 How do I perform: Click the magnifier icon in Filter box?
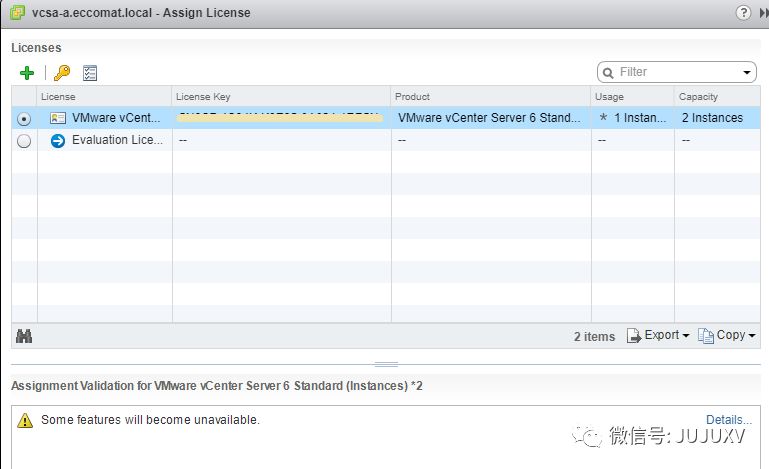[x=608, y=73]
